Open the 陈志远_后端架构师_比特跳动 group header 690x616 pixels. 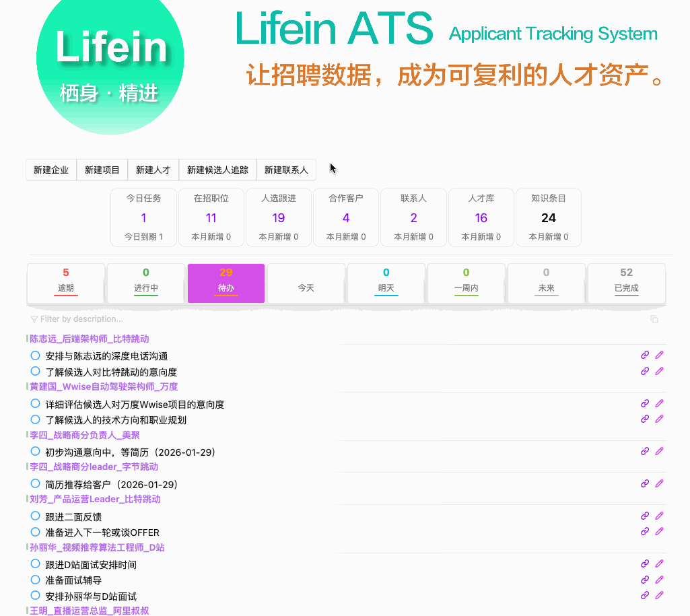pos(89,339)
